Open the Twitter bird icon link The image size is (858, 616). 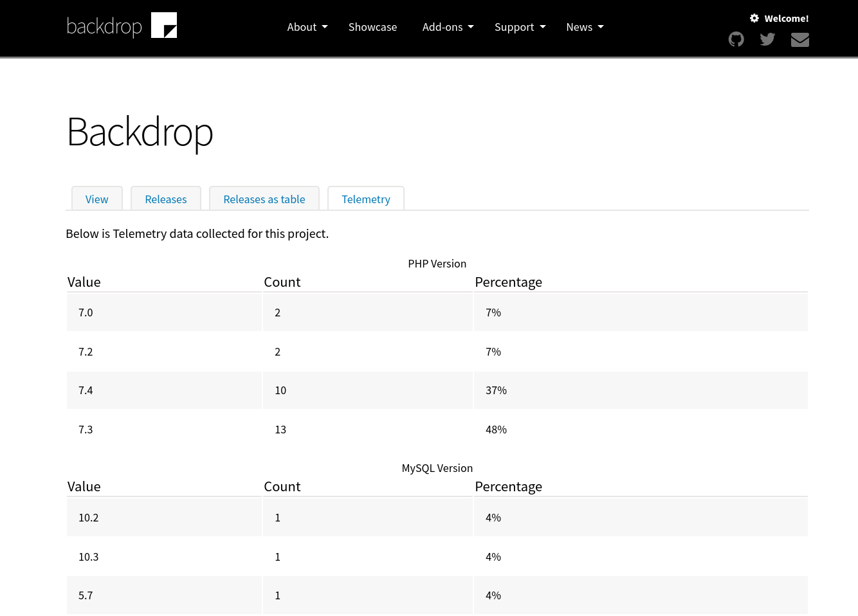767,39
